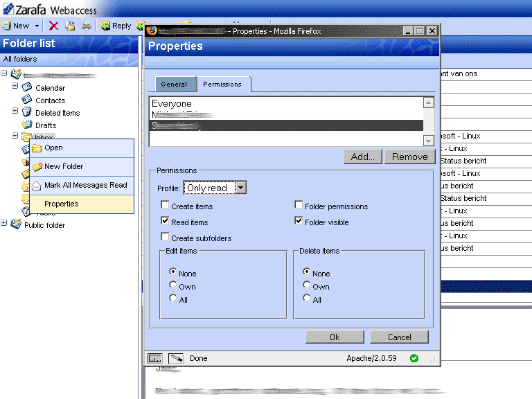532x399 pixels.
Task: Enable the Create items checkbox
Action: [x=165, y=206]
